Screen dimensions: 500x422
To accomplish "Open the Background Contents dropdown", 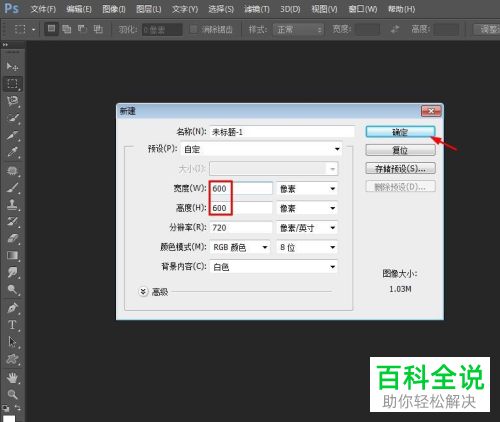I will (x=273, y=266).
